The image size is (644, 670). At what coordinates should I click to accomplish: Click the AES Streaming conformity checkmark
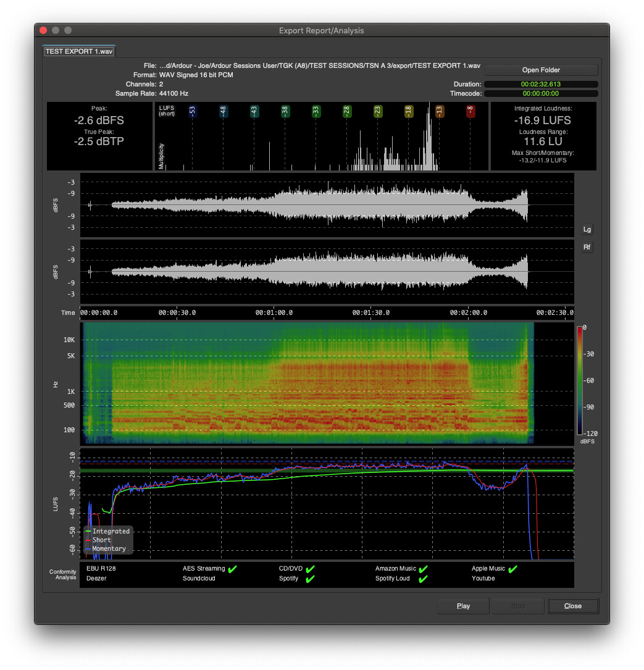232,569
